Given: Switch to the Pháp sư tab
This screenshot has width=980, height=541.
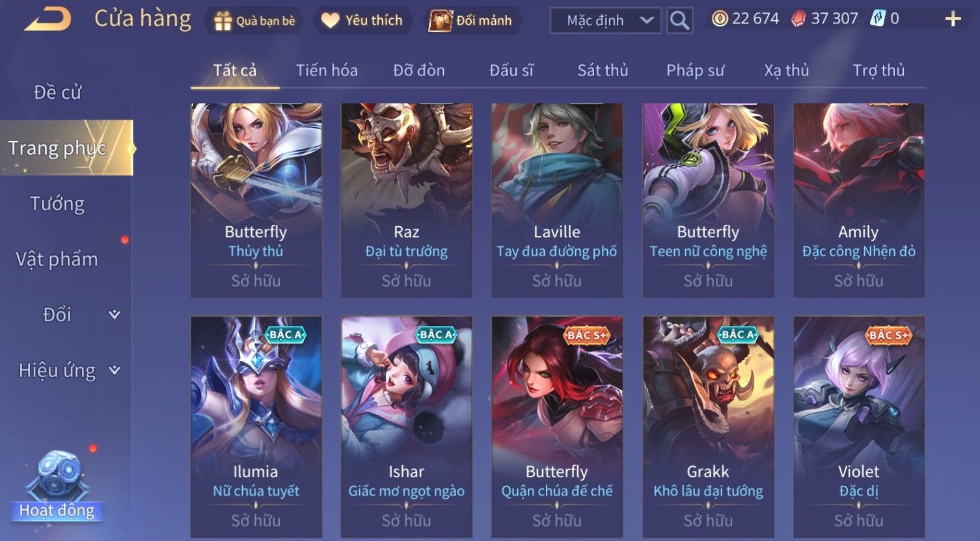Looking at the screenshot, I should coord(695,70).
